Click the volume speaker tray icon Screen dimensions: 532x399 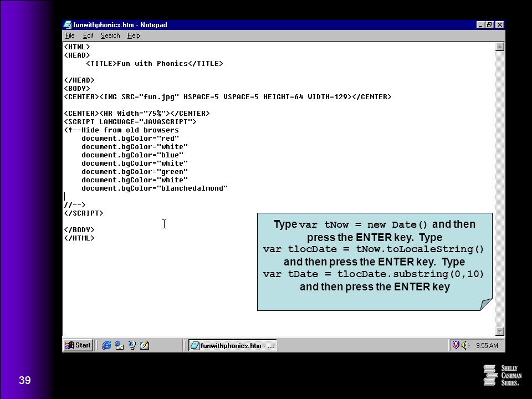pyautogui.click(x=465, y=345)
